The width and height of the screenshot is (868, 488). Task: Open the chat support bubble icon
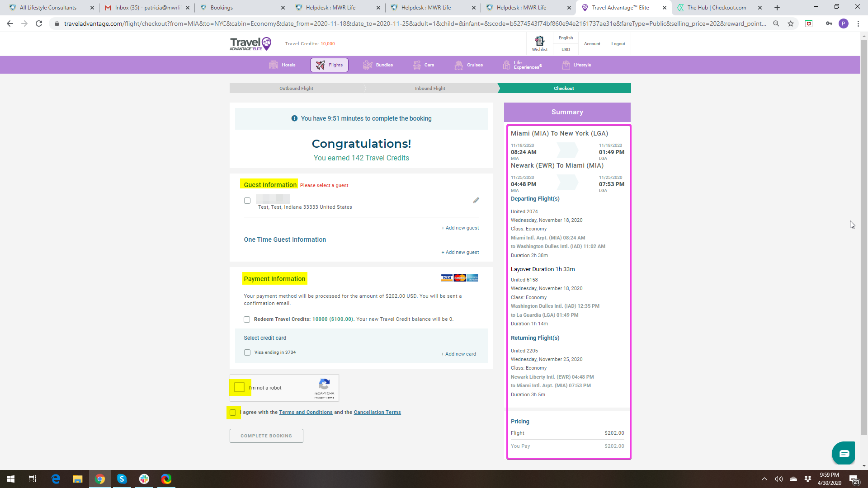844,453
